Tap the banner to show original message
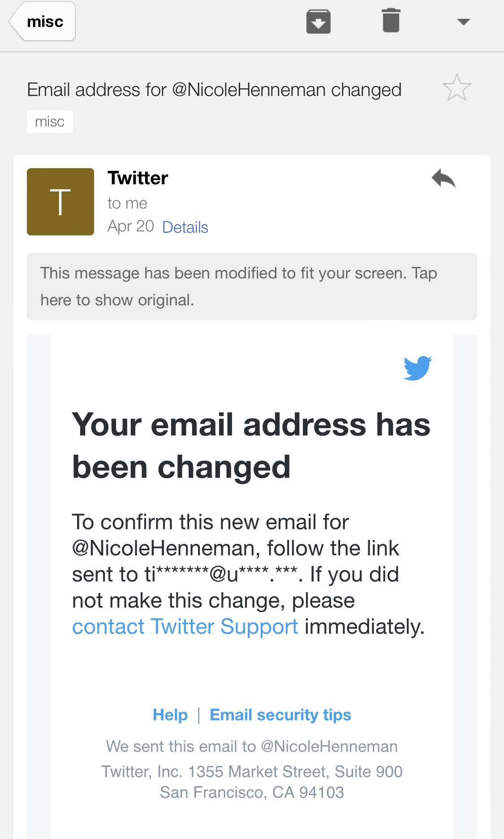Screen dimensions: 504x839 252,287
